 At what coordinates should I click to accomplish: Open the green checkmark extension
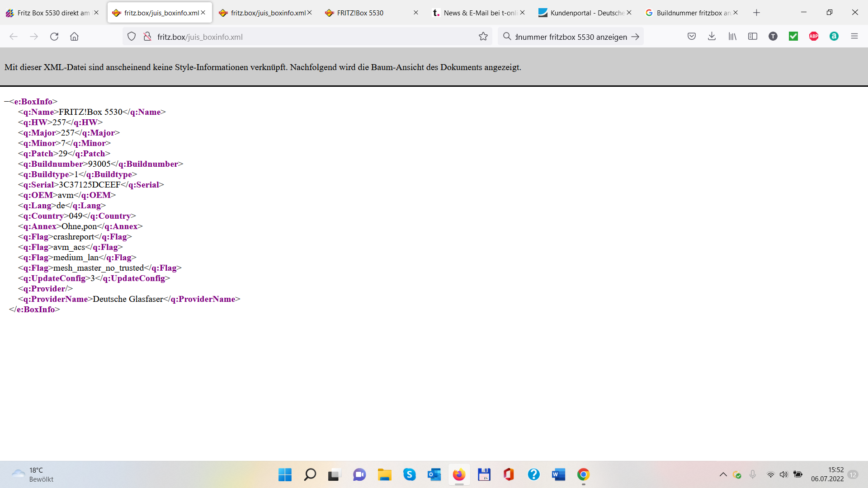pyautogui.click(x=793, y=37)
